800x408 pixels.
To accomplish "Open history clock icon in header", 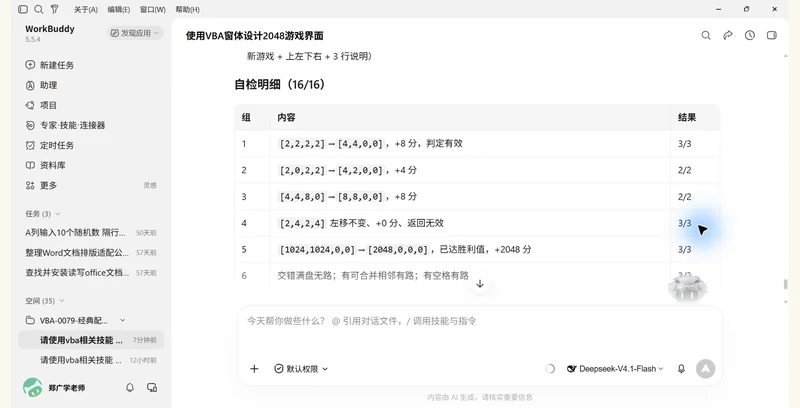I will point(749,35).
